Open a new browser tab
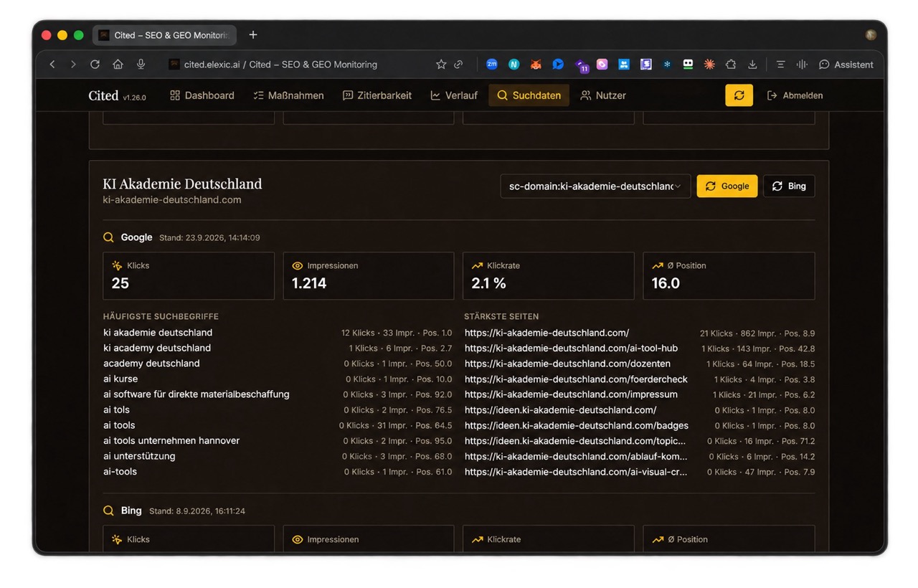The image size is (918, 588). [x=253, y=35]
